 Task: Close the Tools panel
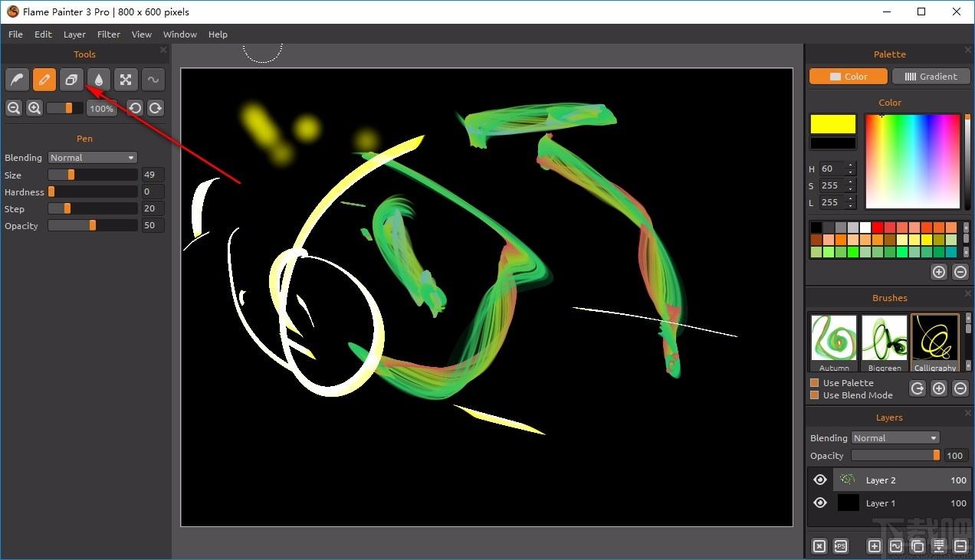tap(162, 51)
